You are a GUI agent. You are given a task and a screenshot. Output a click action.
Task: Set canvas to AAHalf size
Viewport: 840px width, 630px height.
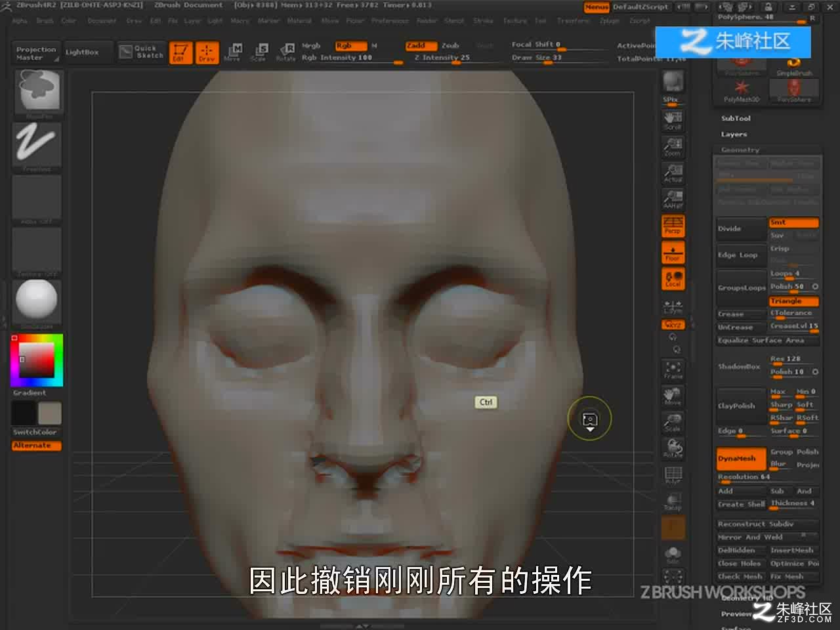click(x=673, y=198)
